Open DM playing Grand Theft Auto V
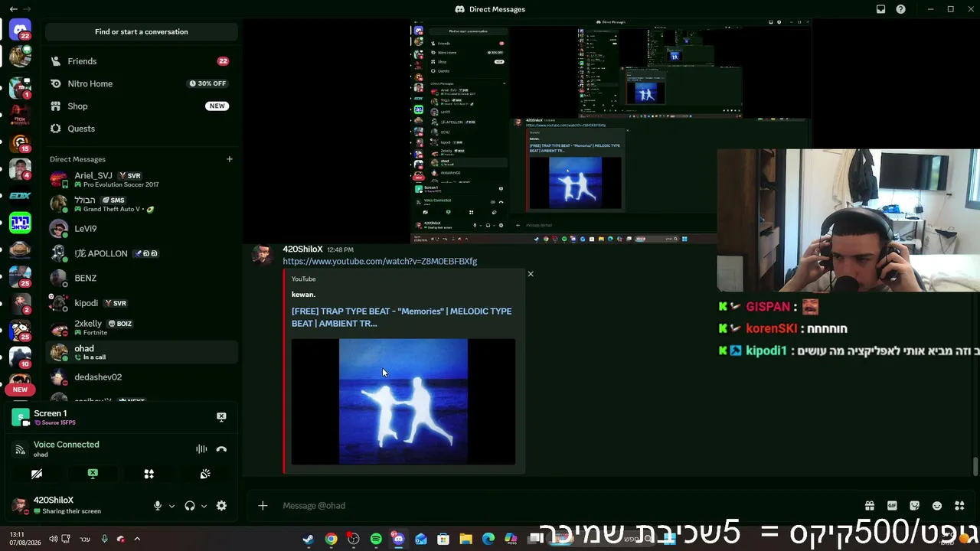980x551 pixels. (x=142, y=204)
